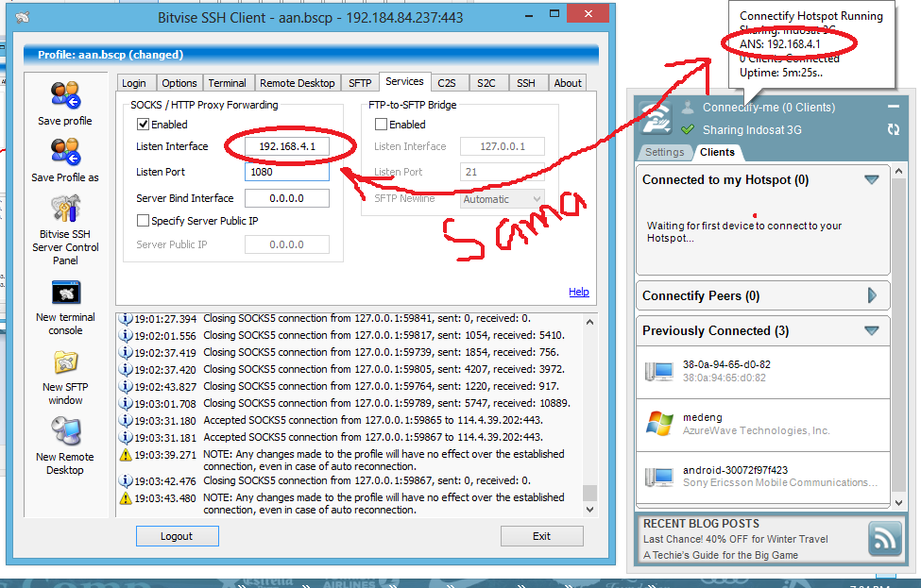
Task: Click the Exit button
Action: tap(541, 536)
